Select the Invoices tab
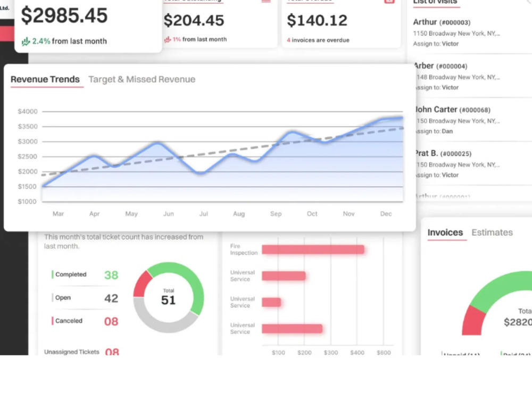 point(445,232)
